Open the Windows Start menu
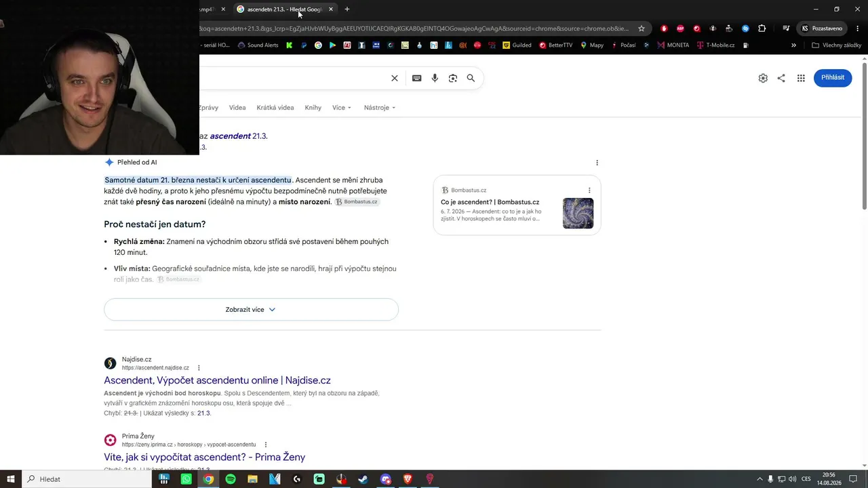 pyautogui.click(x=11, y=479)
